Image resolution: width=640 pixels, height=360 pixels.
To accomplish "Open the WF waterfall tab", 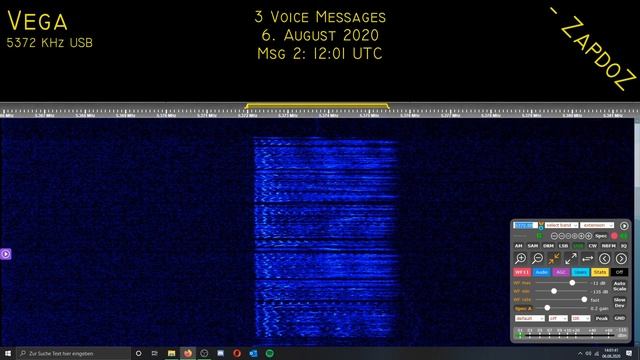I will [x=522, y=272].
